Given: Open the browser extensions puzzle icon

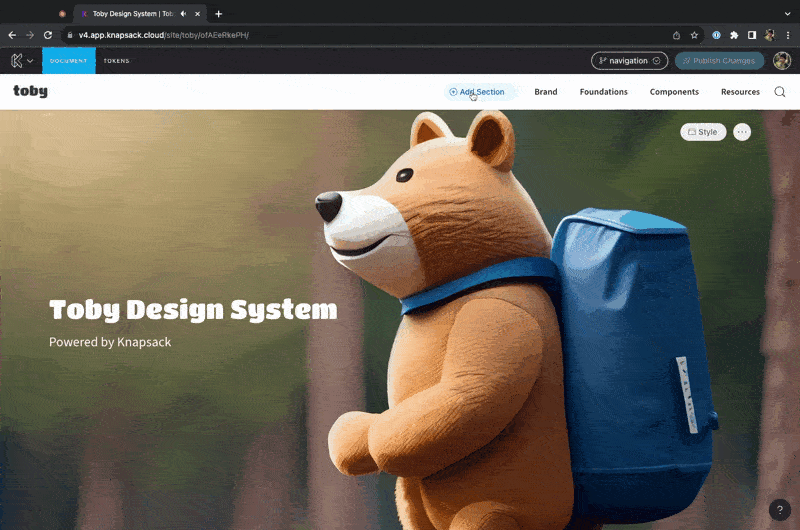Looking at the screenshot, I should [734, 35].
